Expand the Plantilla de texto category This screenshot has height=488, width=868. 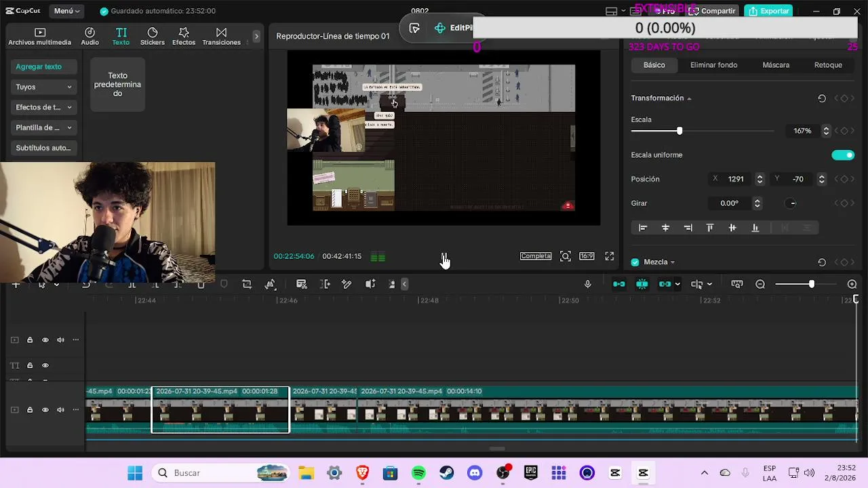[x=44, y=127]
